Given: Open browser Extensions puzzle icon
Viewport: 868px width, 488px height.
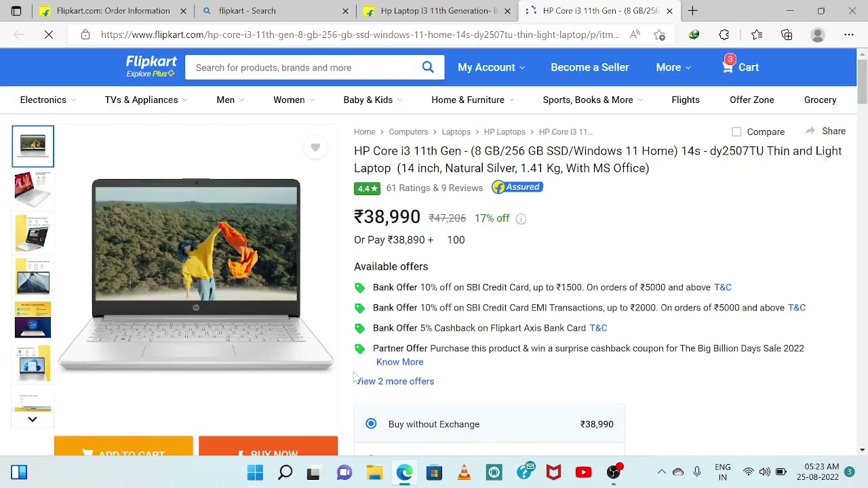Looking at the screenshot, I should (x=724, y=35).
